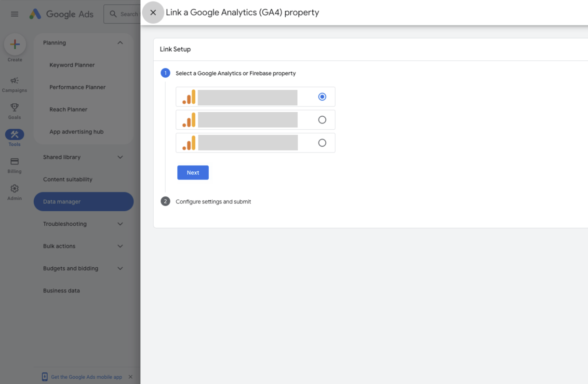Dismiss the mobile app banner
Viewport: 588px width, 384px height.
(x=131, y=377)
